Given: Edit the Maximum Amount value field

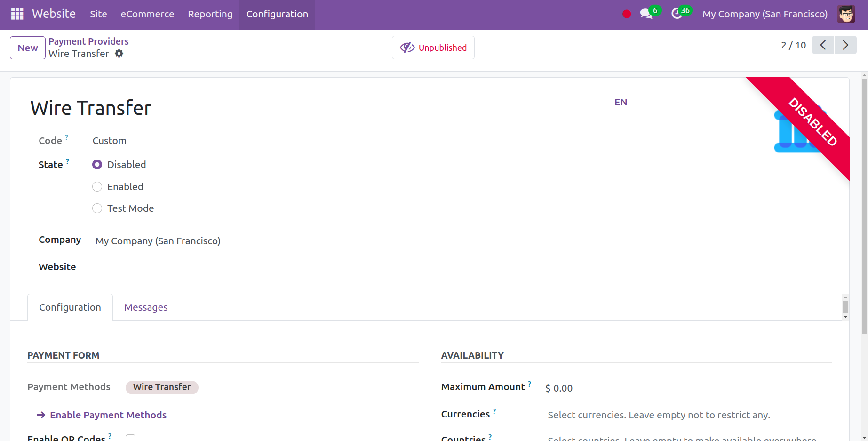Looking at the screenshot, I should 689,388.
